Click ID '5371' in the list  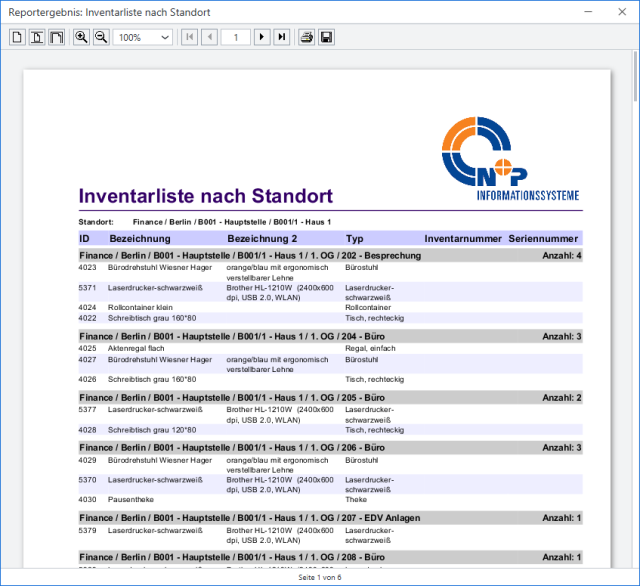pos(87,288)
